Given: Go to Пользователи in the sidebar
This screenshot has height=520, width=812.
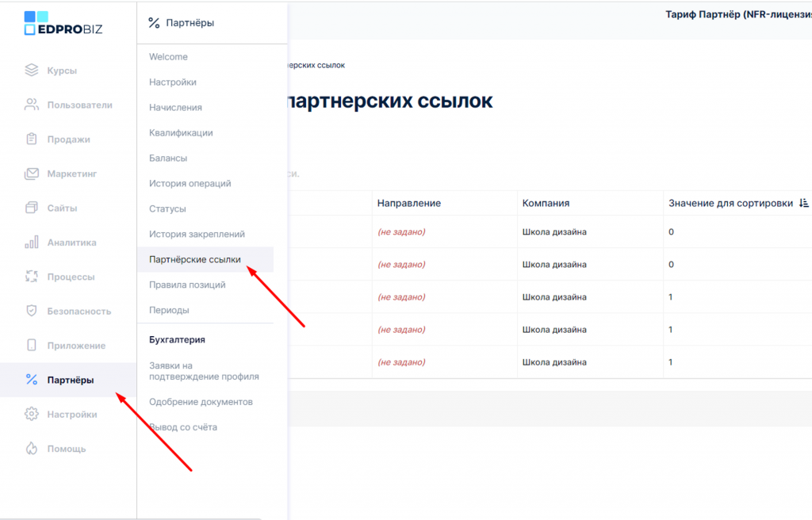Looking at the screenshot, I should (x=80, y=105).
